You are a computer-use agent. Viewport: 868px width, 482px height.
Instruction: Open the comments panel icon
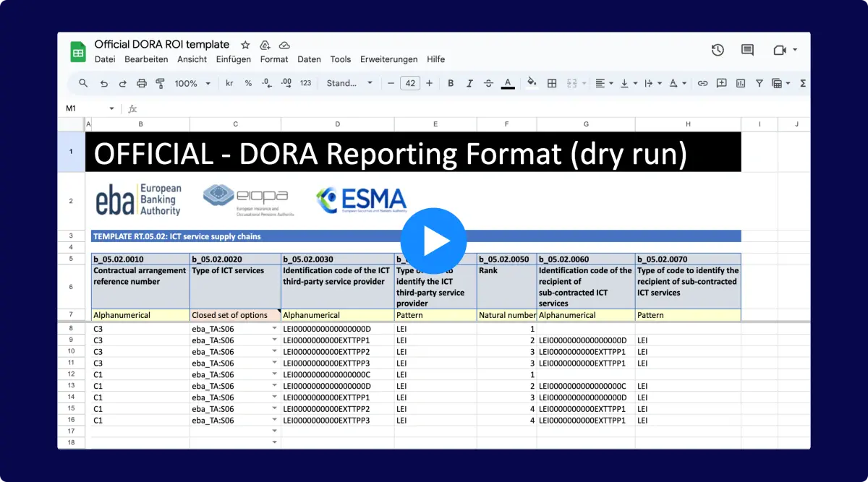[x=747, y=50]
